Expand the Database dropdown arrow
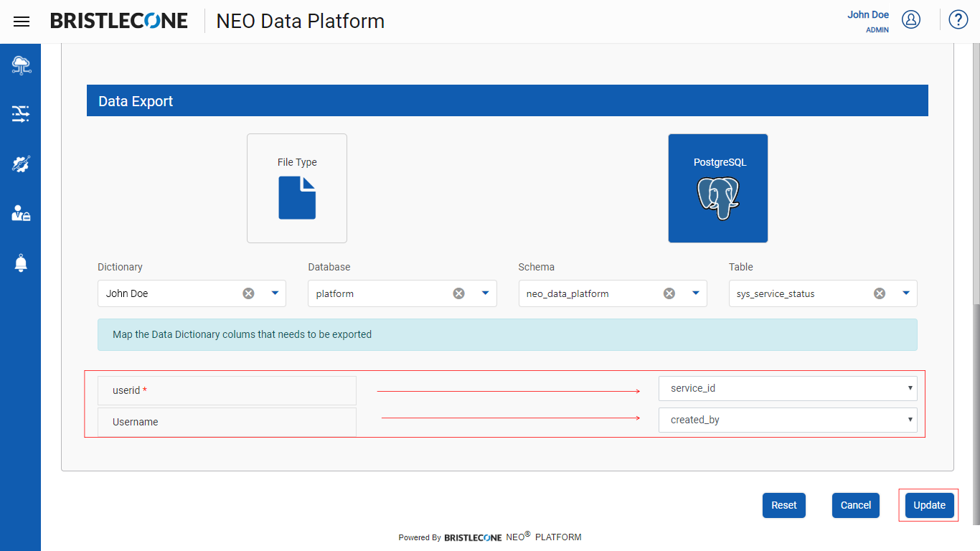 tap(485, 293)
